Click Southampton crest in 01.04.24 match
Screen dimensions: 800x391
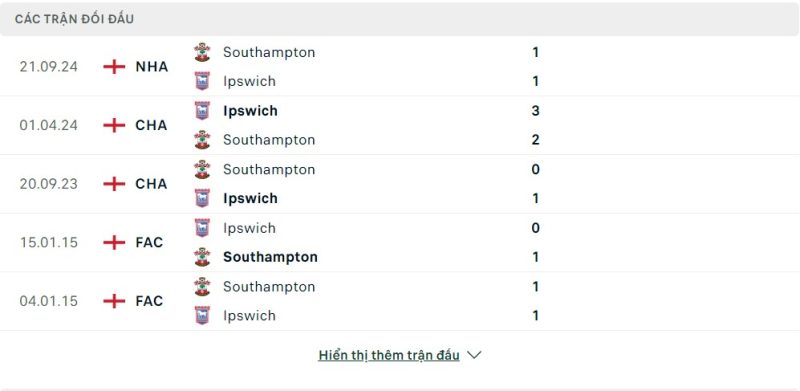(202, 140)
